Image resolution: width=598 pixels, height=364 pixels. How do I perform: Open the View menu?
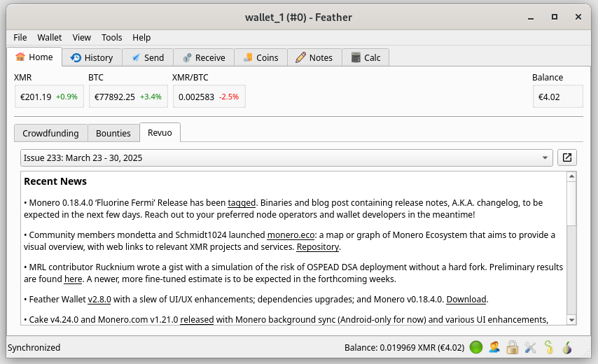(82, 37)
